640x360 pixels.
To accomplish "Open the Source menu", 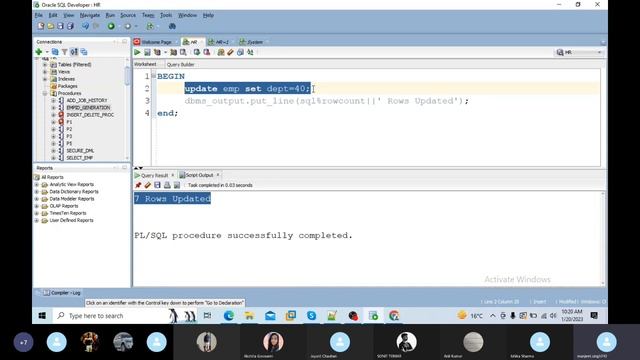I will click(128, 15).
